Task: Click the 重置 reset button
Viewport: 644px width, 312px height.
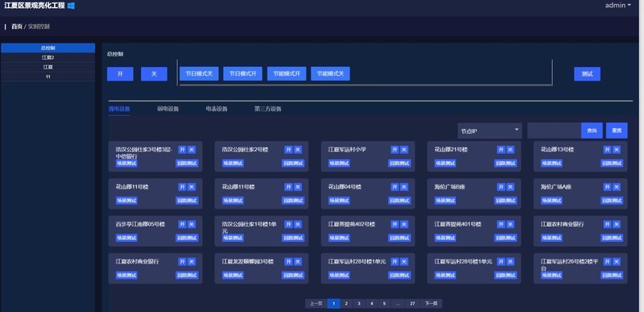Action: (x=617, y=131)
